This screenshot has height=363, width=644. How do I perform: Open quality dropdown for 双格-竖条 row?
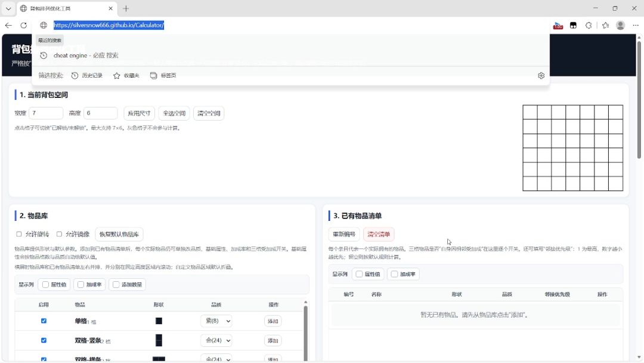click(x=216, y=340)
